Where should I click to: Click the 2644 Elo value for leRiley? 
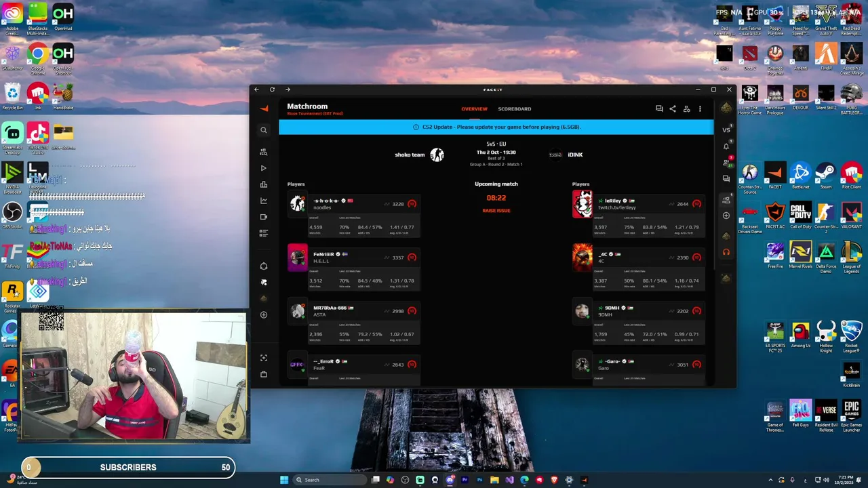click(682, 204)
